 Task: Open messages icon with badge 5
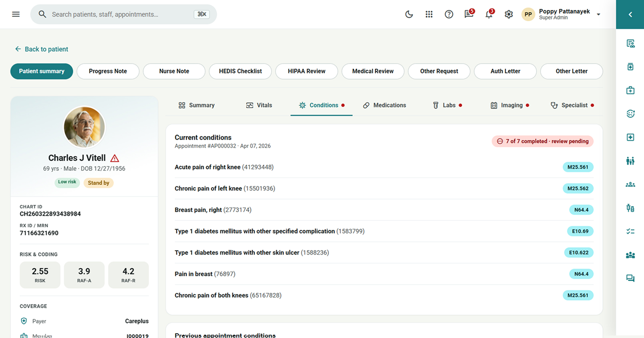[469, 14]
